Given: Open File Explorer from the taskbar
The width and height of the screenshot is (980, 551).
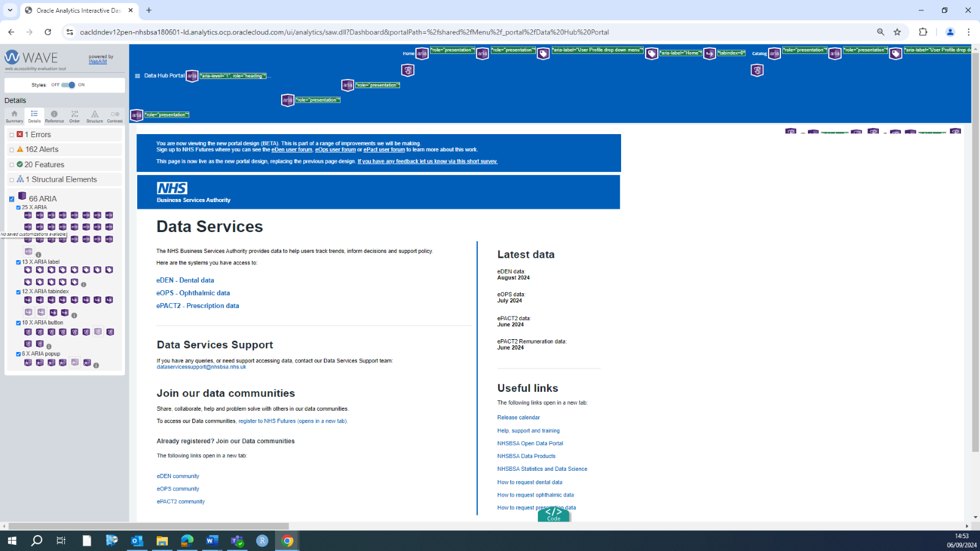Looking at the screenshot, I should click(162, 541).
